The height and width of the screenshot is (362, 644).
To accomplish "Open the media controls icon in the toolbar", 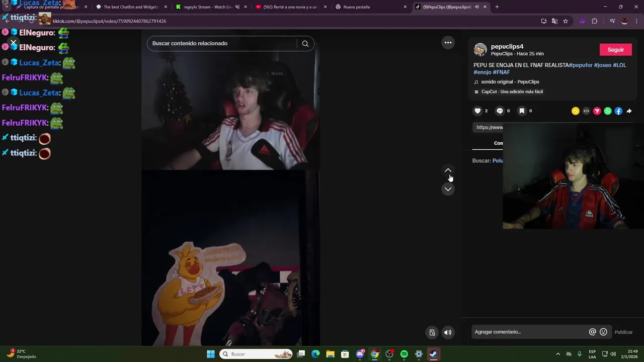I will (612, 21).
